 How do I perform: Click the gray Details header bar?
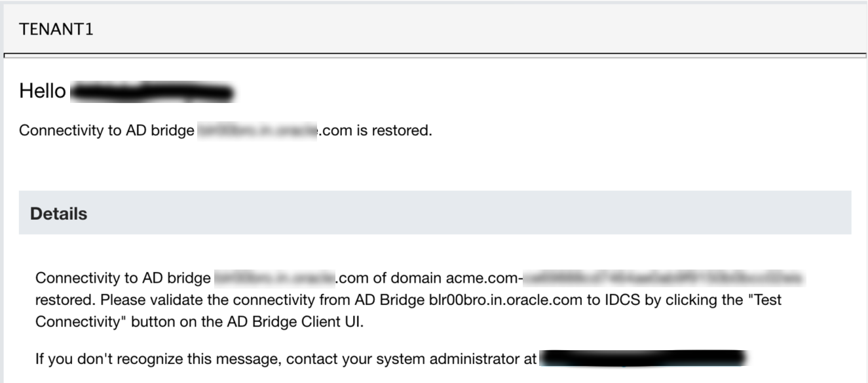pos(435,212)
